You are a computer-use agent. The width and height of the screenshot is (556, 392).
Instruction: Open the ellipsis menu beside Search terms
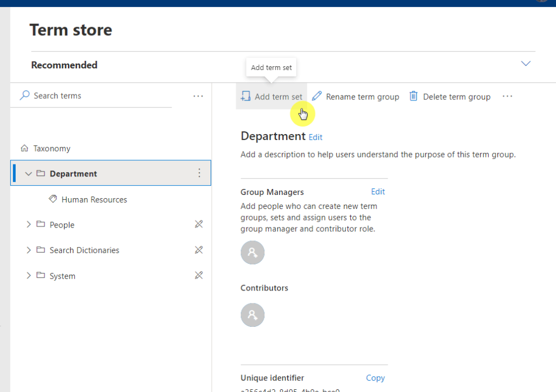pyautogui.click(x=198, y=96)
